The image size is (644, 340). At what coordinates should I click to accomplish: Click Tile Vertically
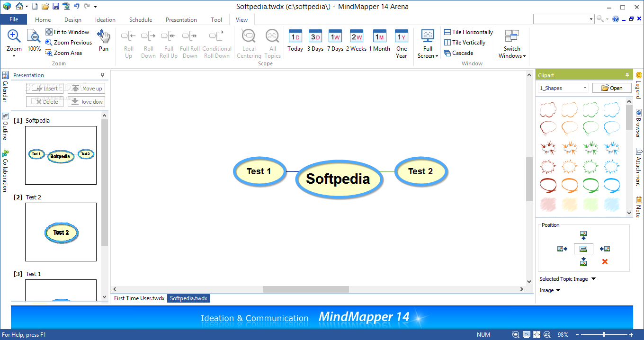pyautogui.click(x=465, y=43)
